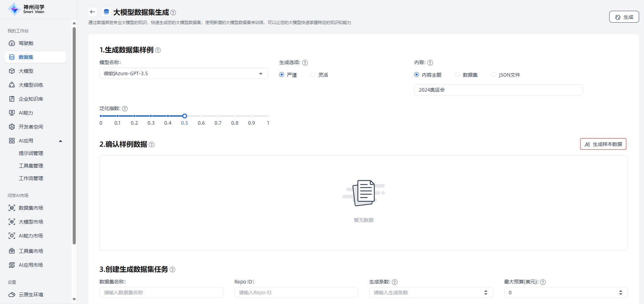Viewport: 644px width, 304px height.
Task: Click help icon next to 内容 label
Action: point(430,63)
